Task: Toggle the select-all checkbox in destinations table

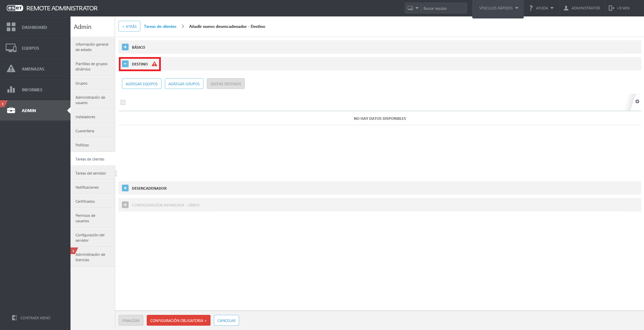Action: pos(123,102)
